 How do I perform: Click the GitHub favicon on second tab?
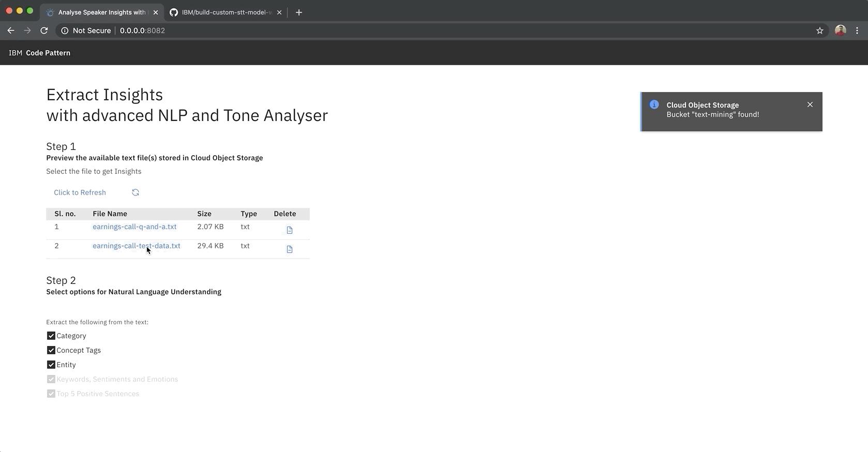point(174,12)
